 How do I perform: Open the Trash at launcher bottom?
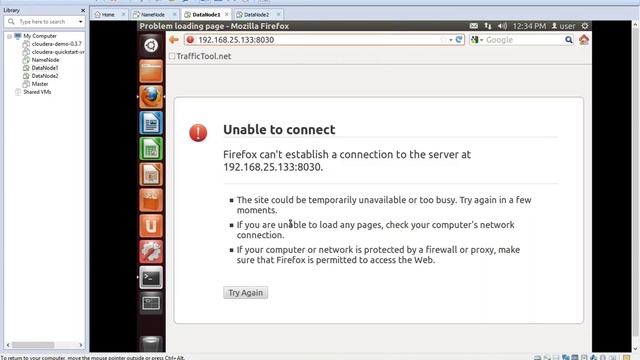tap(151, 344)
